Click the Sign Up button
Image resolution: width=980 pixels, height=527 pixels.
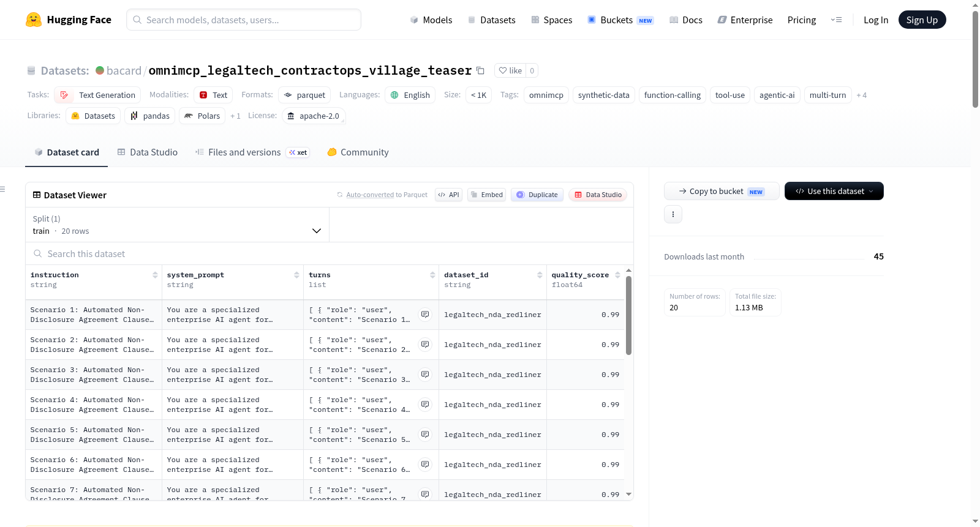pyautogui.click(x=922, y=20)
